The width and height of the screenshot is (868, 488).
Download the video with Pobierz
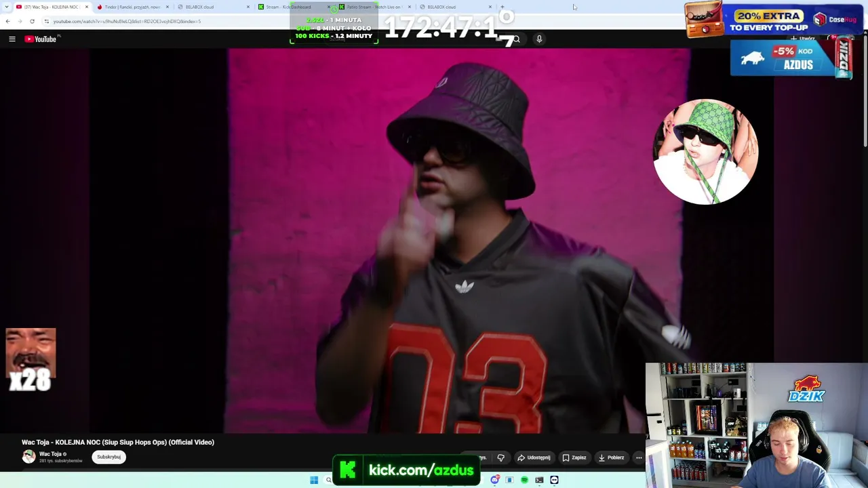click(611, 457)
